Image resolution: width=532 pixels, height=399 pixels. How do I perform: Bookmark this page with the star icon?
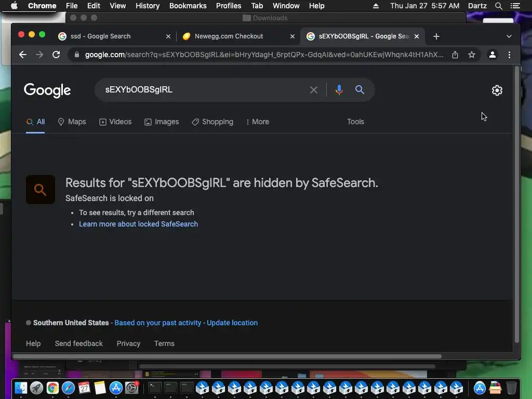[472, 55]
